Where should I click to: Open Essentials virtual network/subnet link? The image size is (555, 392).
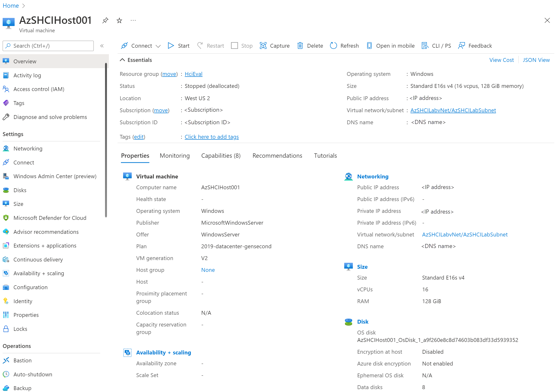click(x=454, y=111)
